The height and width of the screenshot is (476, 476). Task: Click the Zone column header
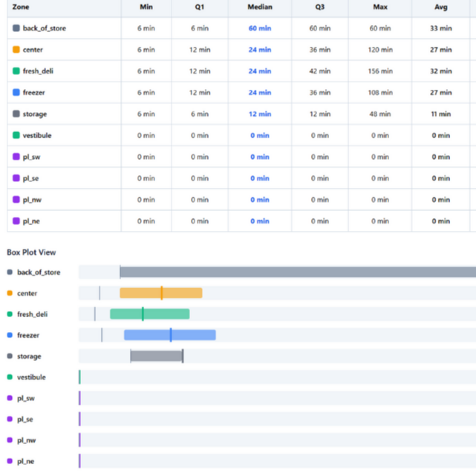pos(21,7)
